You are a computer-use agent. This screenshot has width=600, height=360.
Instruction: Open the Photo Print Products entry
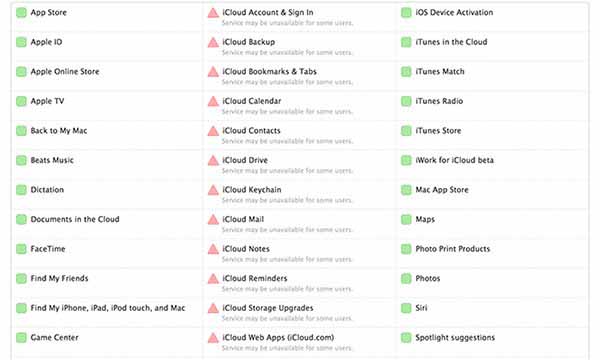tap(453, 249)
